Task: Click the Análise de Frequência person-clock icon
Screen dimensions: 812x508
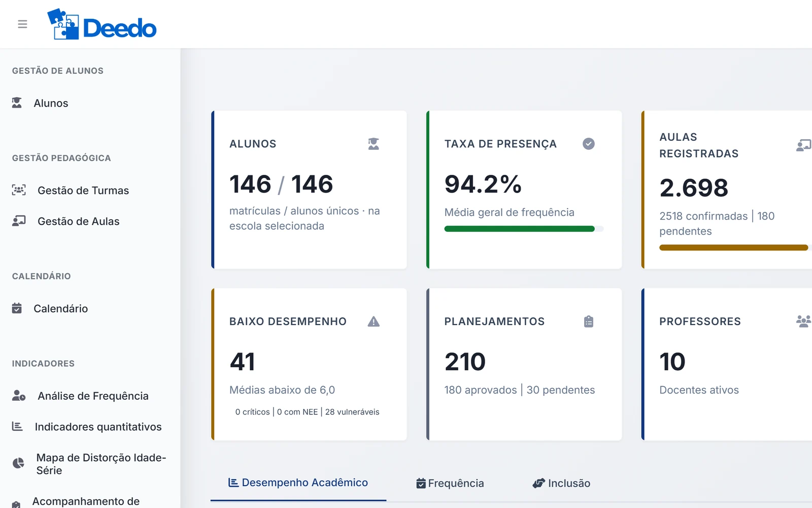Action: click(19, 396)
